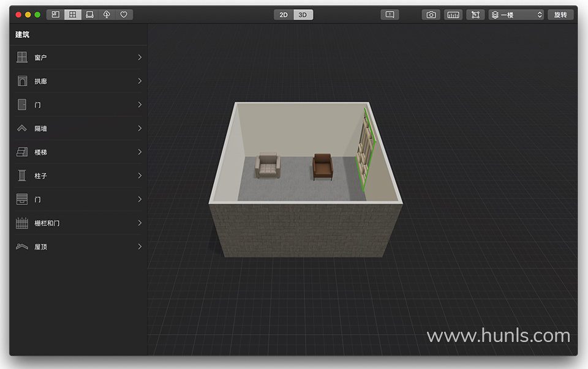The width and height of the screenshot is (588, 369).
Task: Expand the chevron on the 窗户 row
Action: tap(140, 58)
